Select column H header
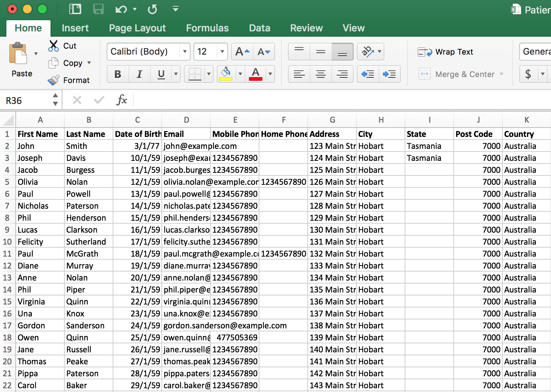 point(381,120)
